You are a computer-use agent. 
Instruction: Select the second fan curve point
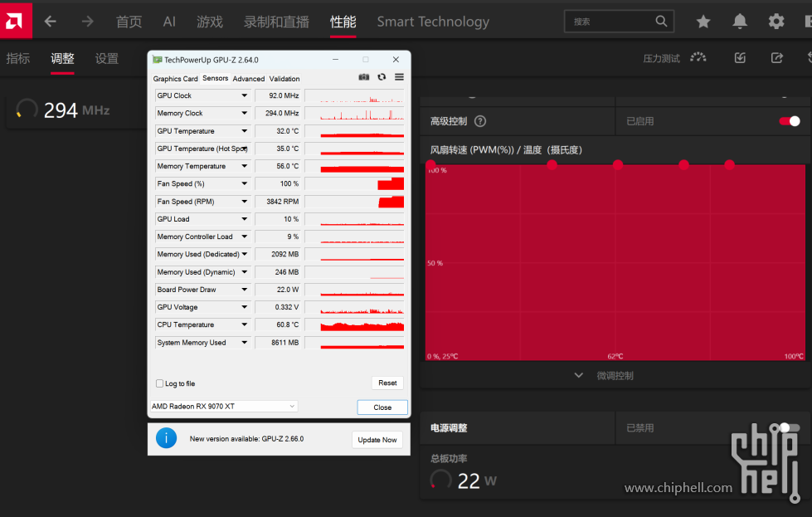[x=552, y=165]
